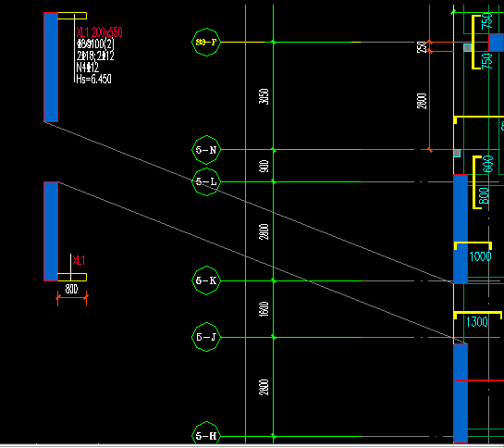
Task: Click the 5-L axis bubble
Action: pos(206,181)
